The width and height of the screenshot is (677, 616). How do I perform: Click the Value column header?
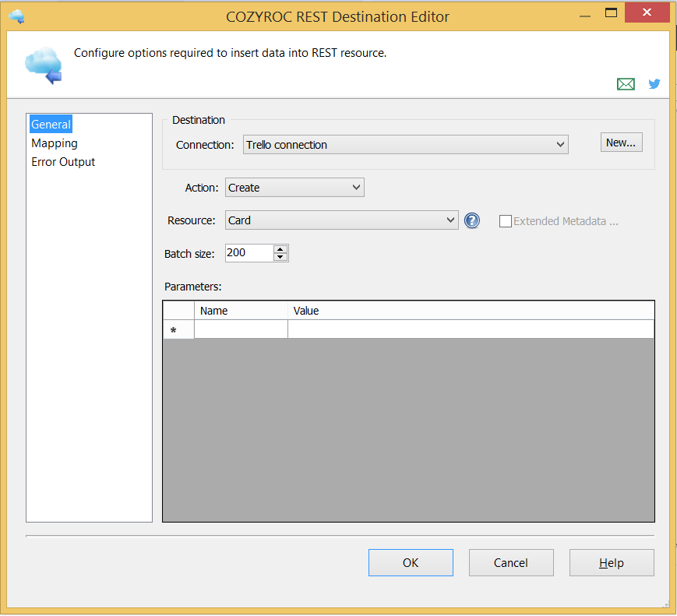pos(471,311)
